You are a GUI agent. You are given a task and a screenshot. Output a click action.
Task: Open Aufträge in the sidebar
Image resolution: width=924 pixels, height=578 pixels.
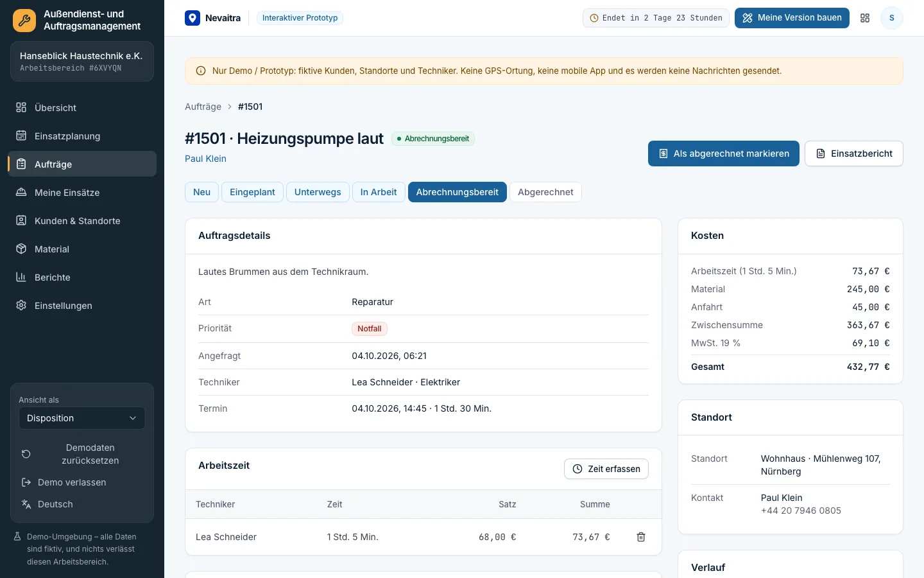point(82,164)
